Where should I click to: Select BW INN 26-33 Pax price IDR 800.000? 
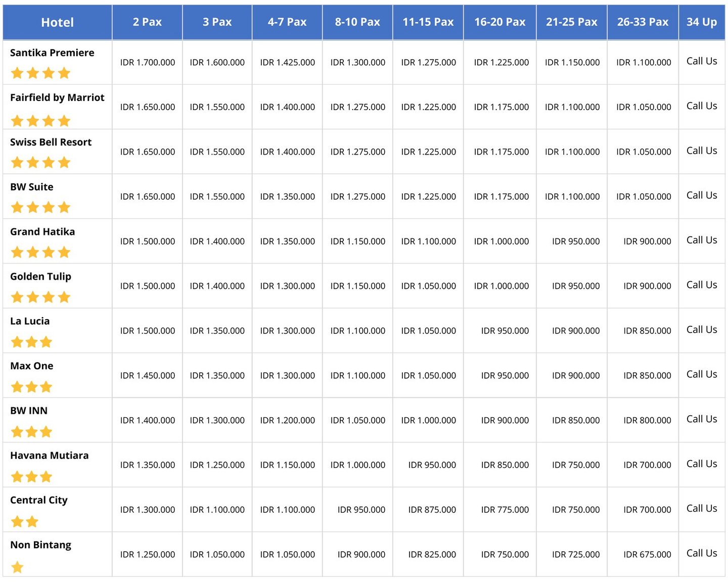pyautogui.click(x=647, y=420)
